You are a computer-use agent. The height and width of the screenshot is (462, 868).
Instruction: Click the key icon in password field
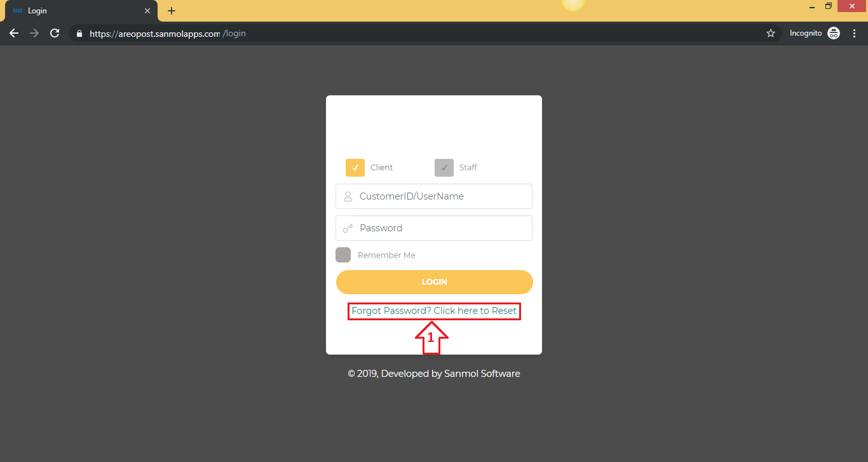click(x=348, y=228)
